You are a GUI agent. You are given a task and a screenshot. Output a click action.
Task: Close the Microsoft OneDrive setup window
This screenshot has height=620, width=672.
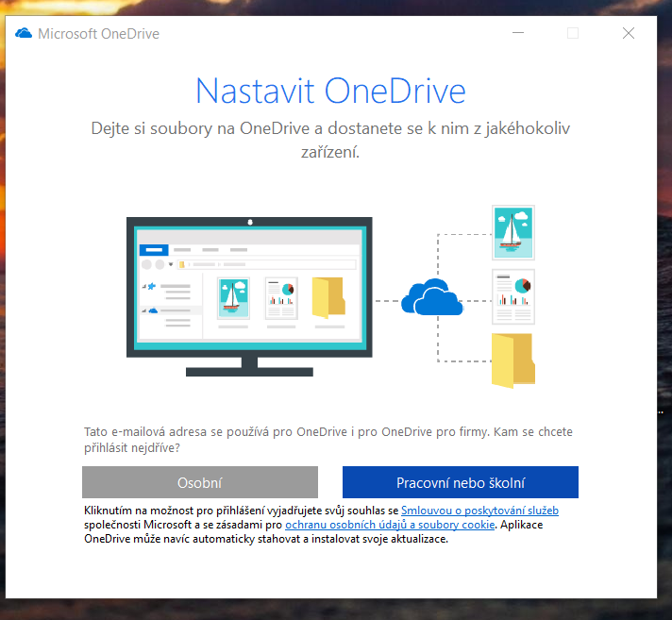click(629, 33)
